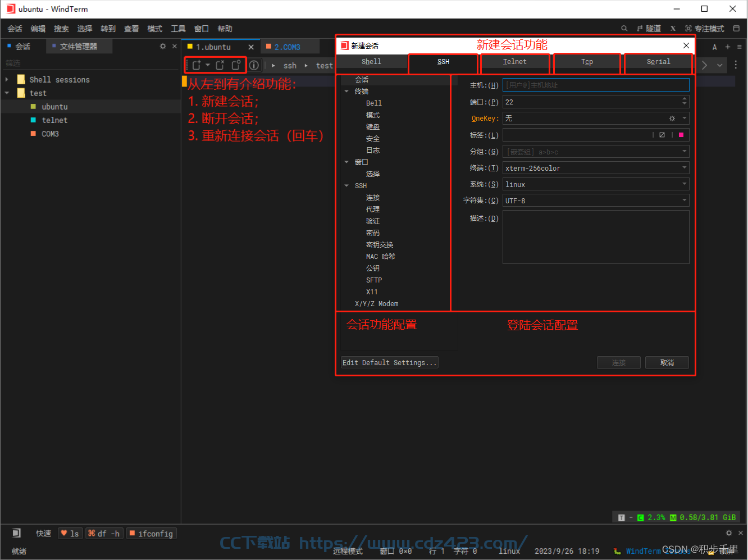Switch to the Tcp tab in dialog
748x560 pixels.
pos(587,62)
